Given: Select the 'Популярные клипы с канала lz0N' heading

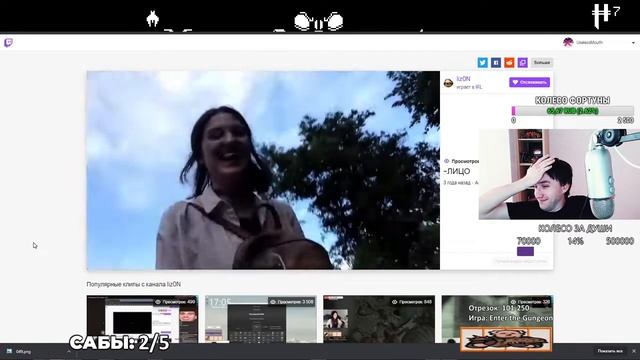Looking at the screenshot, I should 133,284.
